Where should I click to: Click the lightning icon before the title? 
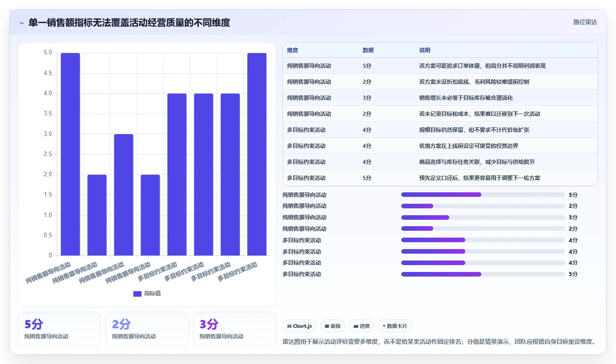coord(22,22)
